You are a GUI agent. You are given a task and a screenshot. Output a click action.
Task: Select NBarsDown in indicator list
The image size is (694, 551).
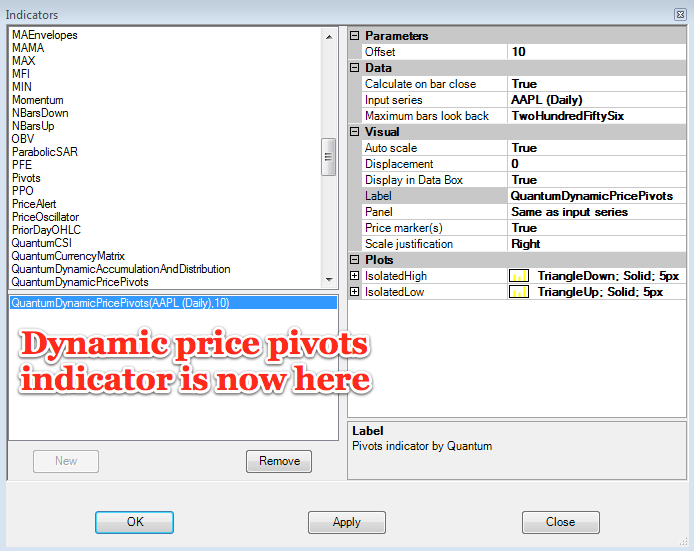(x=40, y=113)
